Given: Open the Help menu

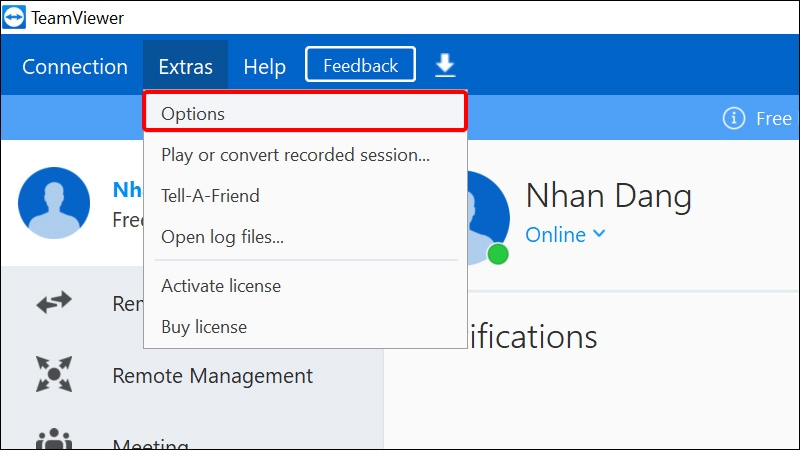Looking at the screenshot, I should click(x=264, y=67).
